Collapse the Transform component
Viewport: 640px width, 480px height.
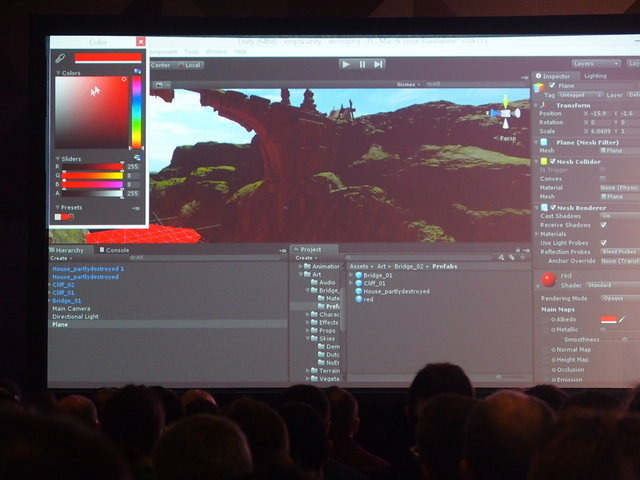pyautogui.click(x=536, y=105)
